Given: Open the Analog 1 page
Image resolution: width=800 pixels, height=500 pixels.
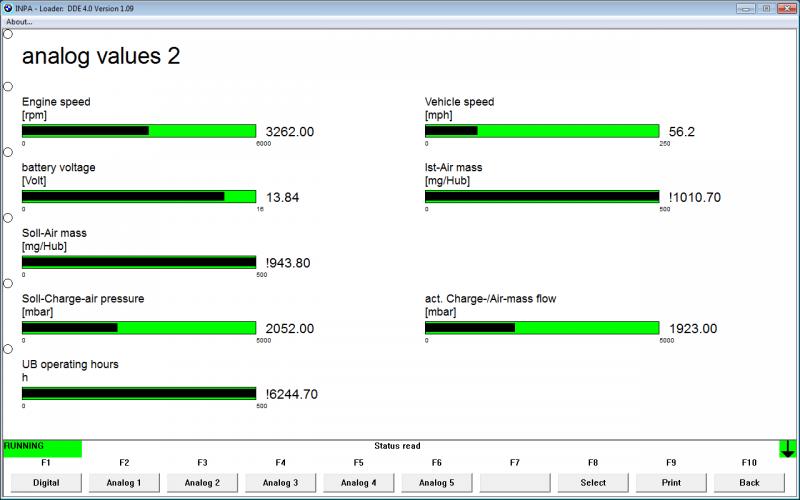Looking at the screenshot, I should [124, 482].
